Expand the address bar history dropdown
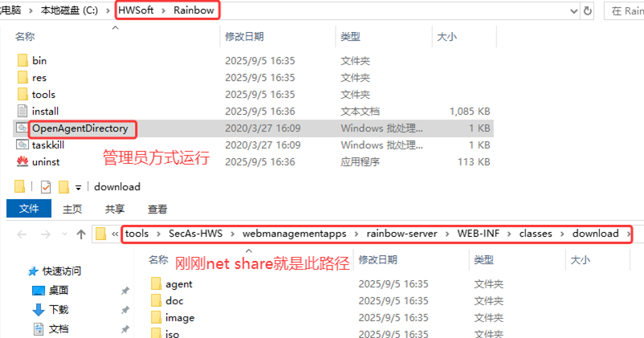 point(574,11)
